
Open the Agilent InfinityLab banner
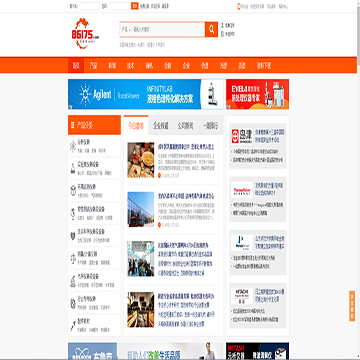(146, 94)
